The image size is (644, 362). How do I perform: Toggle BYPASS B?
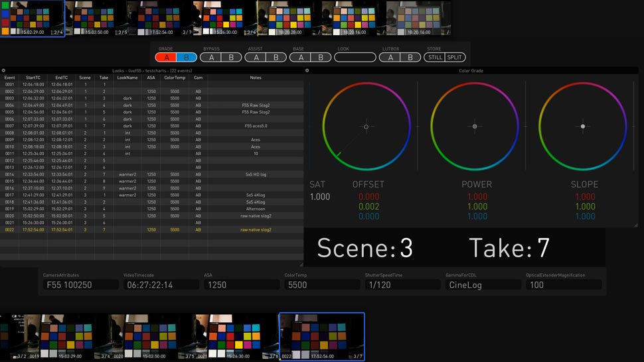click(x=231, y=58)
